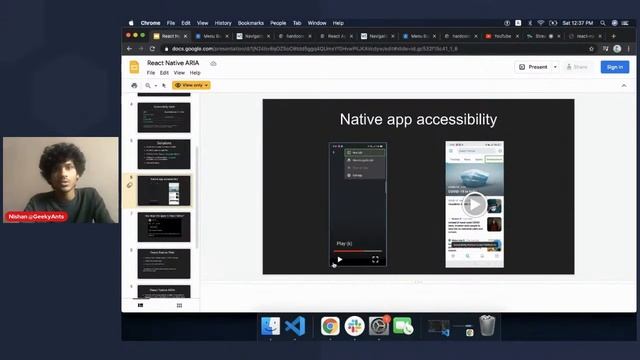Click the link icon beside selected slide
Viewport: 640px width, 360px height.
pos(130,185)
